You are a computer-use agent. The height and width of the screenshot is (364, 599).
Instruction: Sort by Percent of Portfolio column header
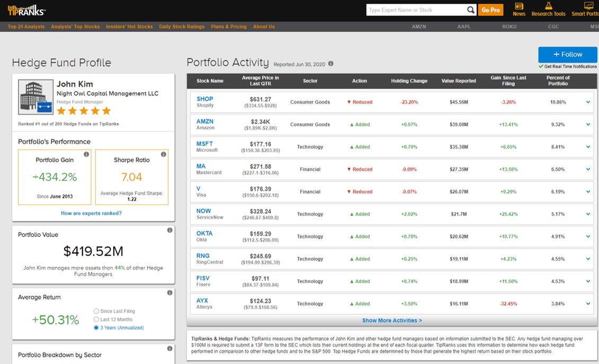tap(558, 80)
